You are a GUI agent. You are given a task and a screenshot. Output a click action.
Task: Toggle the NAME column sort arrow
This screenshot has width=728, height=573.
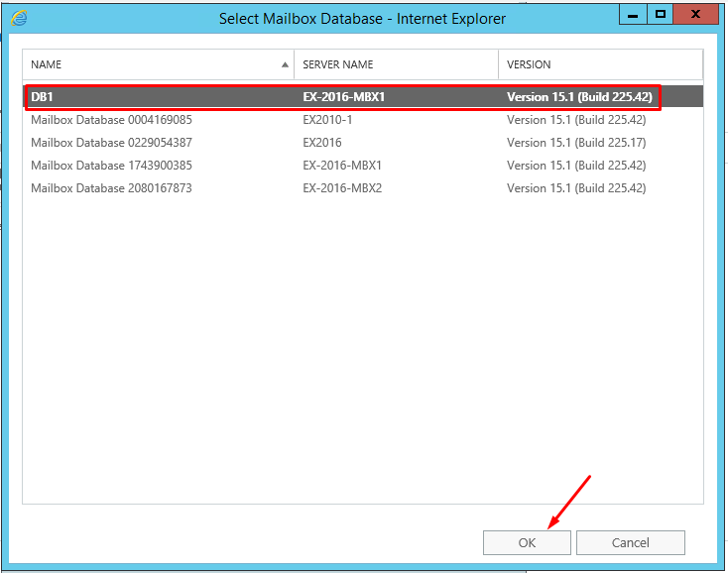click(x=285, y=65)
